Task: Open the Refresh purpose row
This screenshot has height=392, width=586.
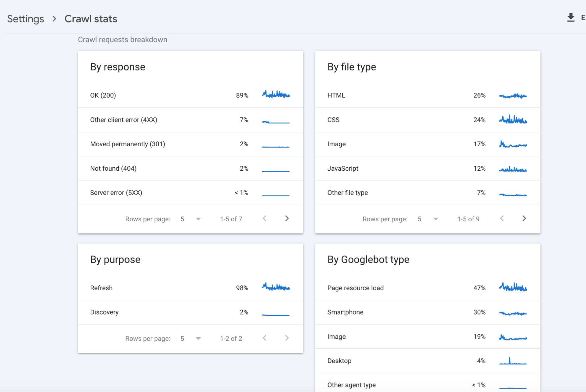Action: coord(190,288)
